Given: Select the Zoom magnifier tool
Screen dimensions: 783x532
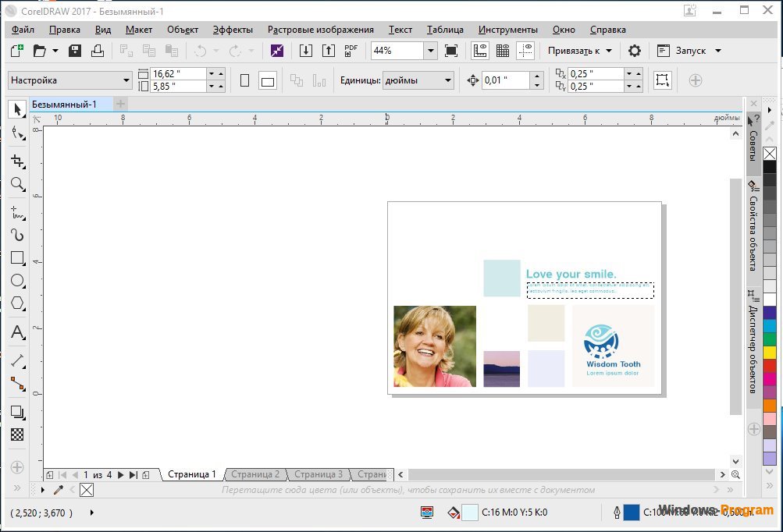Looking at the screenshot, I should pyautogui.click(x=17, y=184).
